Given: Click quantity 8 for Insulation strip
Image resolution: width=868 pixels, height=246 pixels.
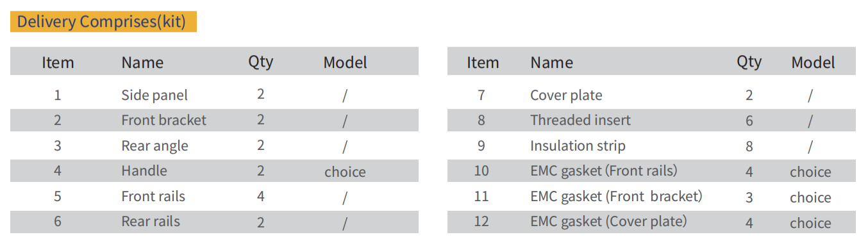Looking at the screenshot, I should click(x=749, y=147).
